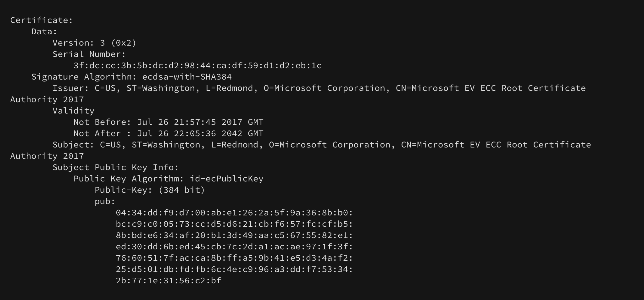Click the first public key hex row starting 04:34
This screenshot has height=300, width=644.
pos(234,213)
